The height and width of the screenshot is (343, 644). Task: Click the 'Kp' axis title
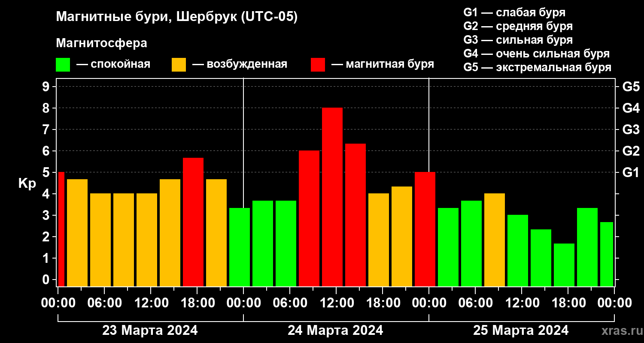tap(27, 184)
